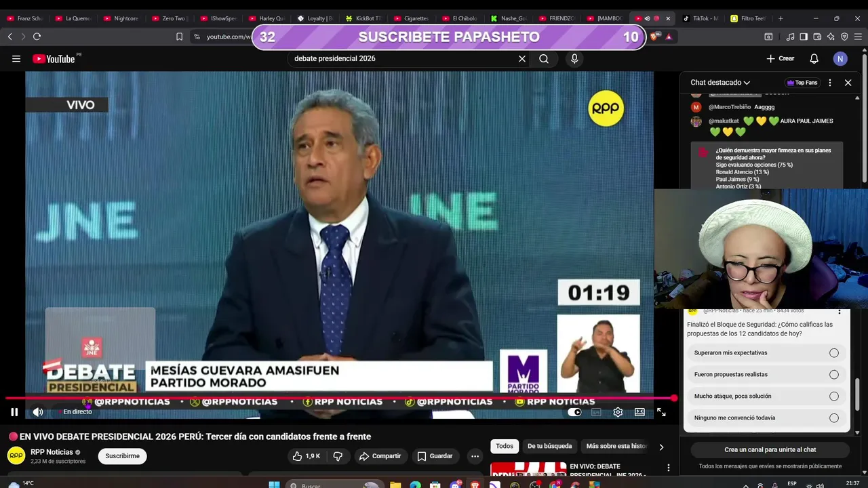
Task: Select 'Ninguno me convenció todavía' poll option
Action: (766, 418)
